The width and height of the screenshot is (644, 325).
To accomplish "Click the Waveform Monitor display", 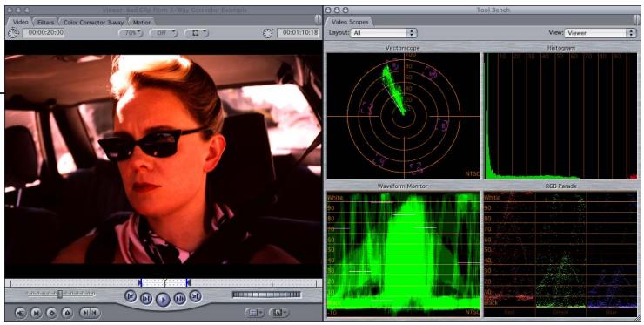I will [x=404, y=254].
